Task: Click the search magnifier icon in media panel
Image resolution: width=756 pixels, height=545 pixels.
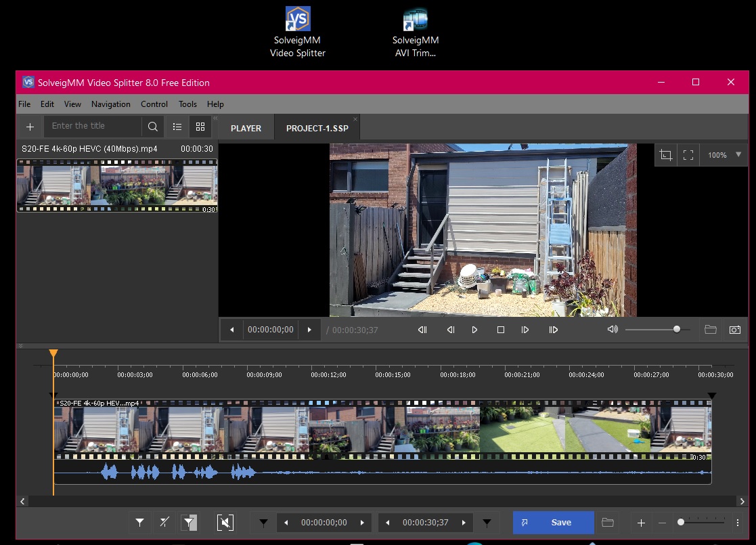Action: tap(153, 127)
